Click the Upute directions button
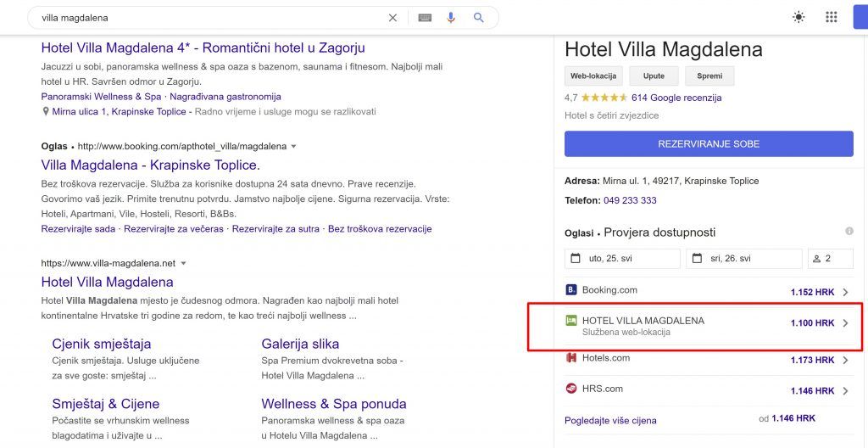This screenshot has height=448, width=868. (654, 76)
